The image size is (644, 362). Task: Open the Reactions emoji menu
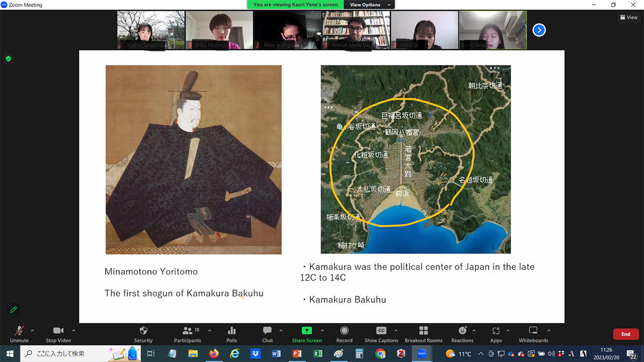(x=462, y=334)
